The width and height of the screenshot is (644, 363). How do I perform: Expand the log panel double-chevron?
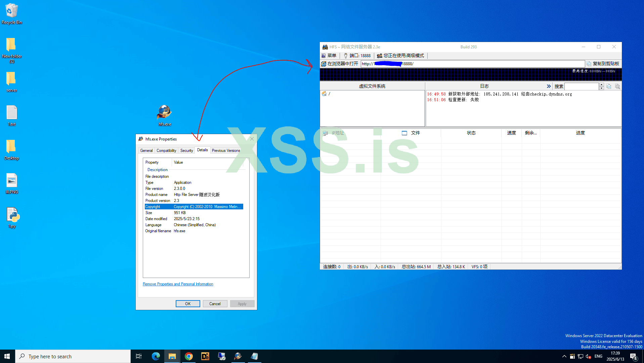[x=549, y=86]
